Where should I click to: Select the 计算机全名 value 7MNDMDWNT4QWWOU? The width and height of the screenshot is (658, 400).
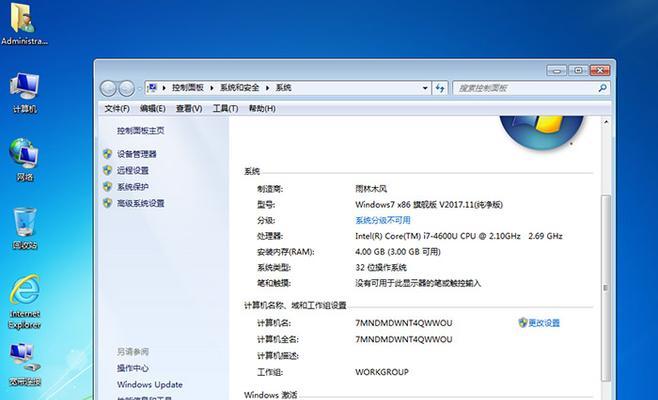pyautogui.click(x=404, y=339)
